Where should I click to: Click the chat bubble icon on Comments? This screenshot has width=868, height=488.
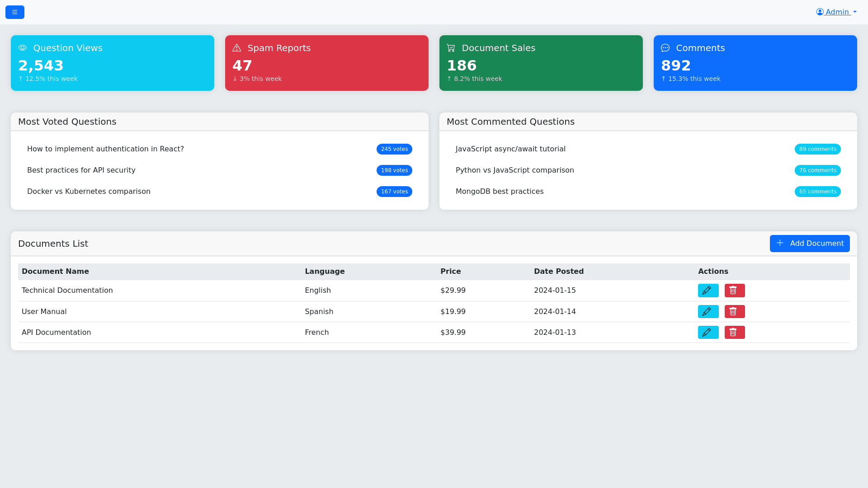665,48
